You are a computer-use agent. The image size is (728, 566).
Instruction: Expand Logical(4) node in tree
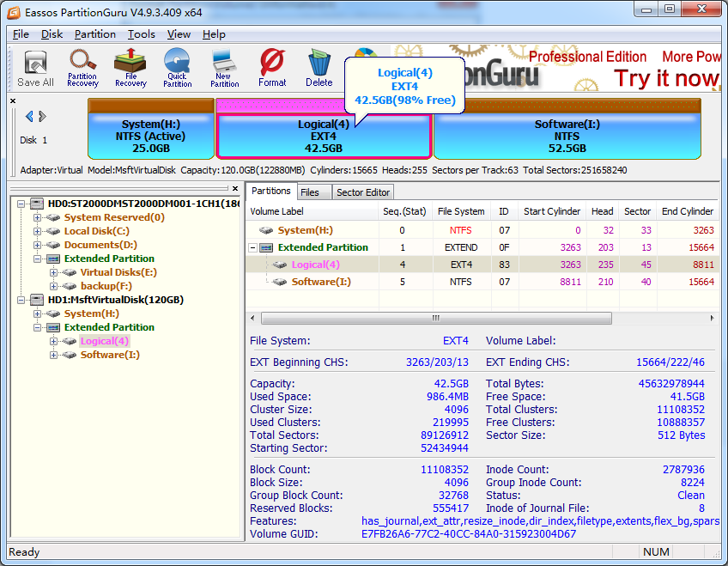pos(53,341)
